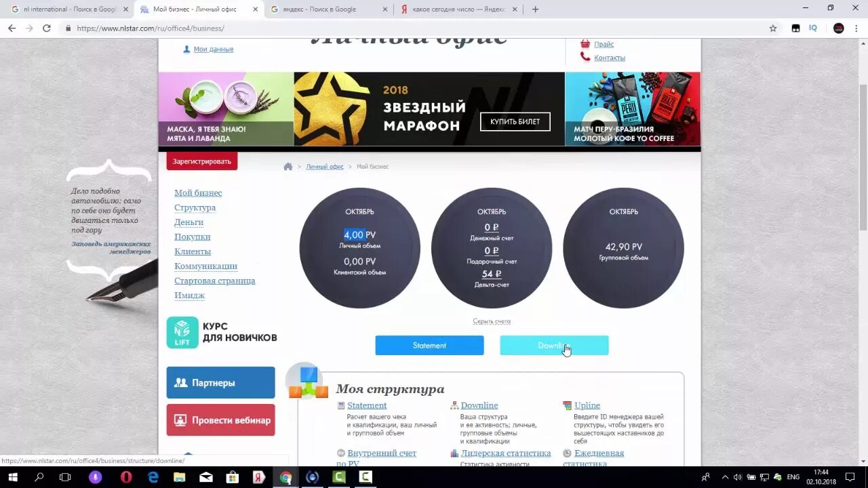Screen dimensions: 868x488
Task: Open the 'Контакты' link
Action: [x=610, y=58]
